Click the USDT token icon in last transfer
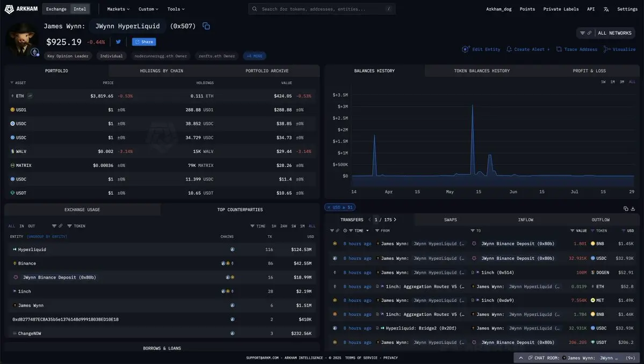The image size is (644, 364). [592, 342]
